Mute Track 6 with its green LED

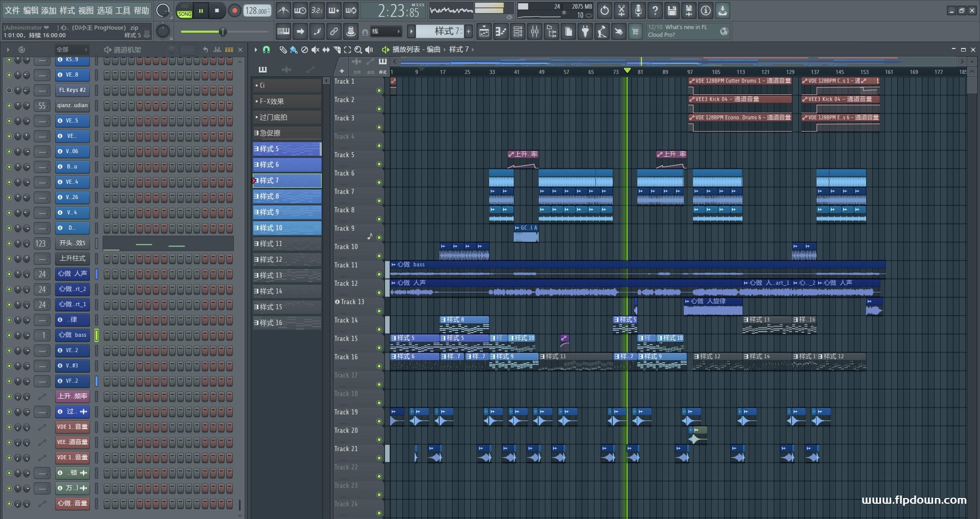(x=379, y=182)
